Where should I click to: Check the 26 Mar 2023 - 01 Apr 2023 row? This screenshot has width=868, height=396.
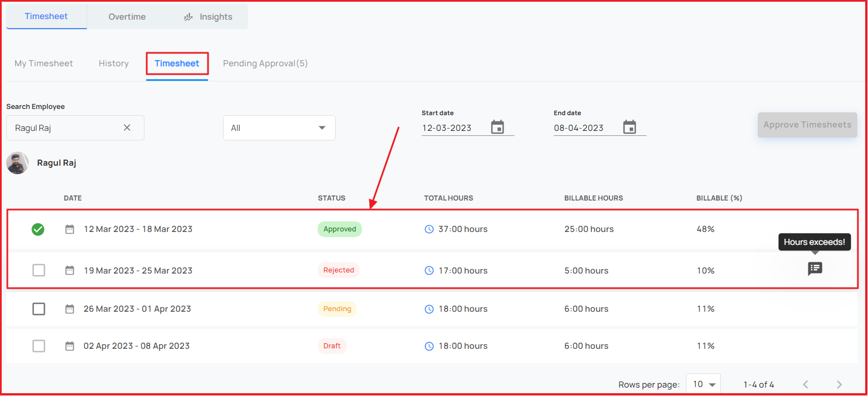(x=38, y=309)
